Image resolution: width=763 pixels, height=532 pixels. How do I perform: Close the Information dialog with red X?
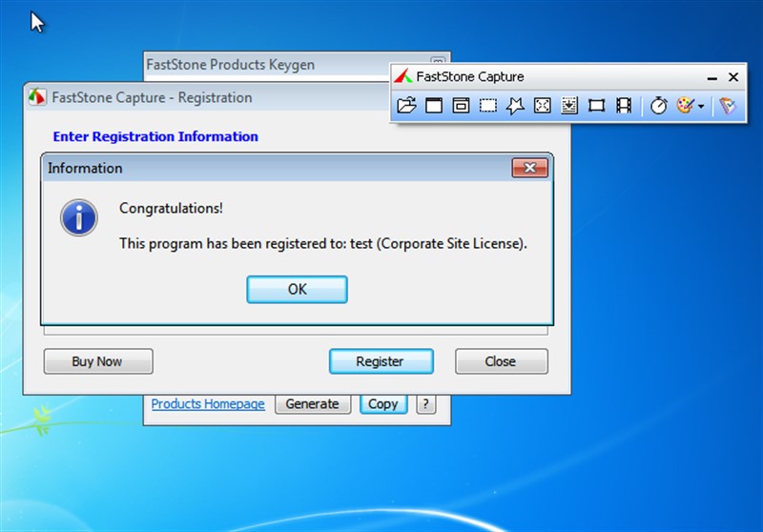point(529,169)
